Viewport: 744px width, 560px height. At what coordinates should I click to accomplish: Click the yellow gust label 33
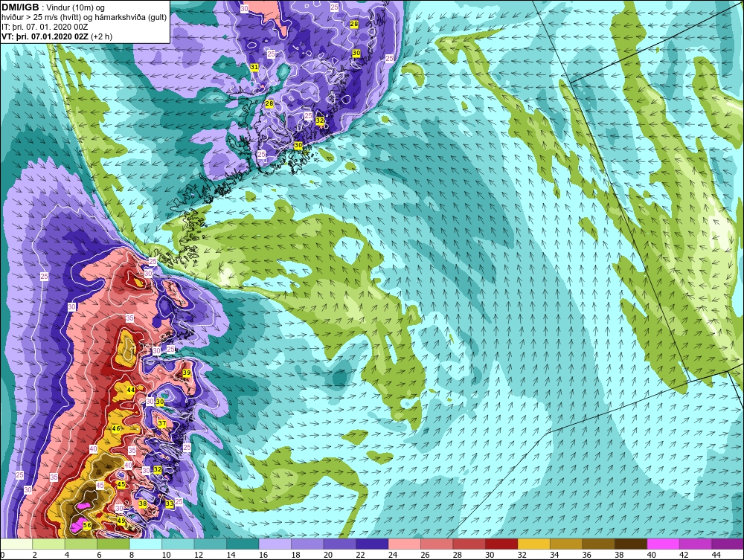tap(170, 503)
